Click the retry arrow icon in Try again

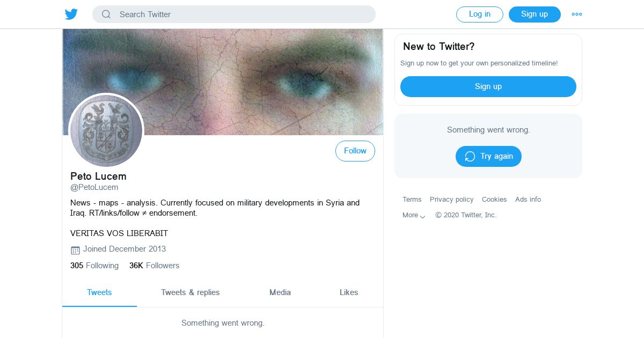(x=470, y=156)
